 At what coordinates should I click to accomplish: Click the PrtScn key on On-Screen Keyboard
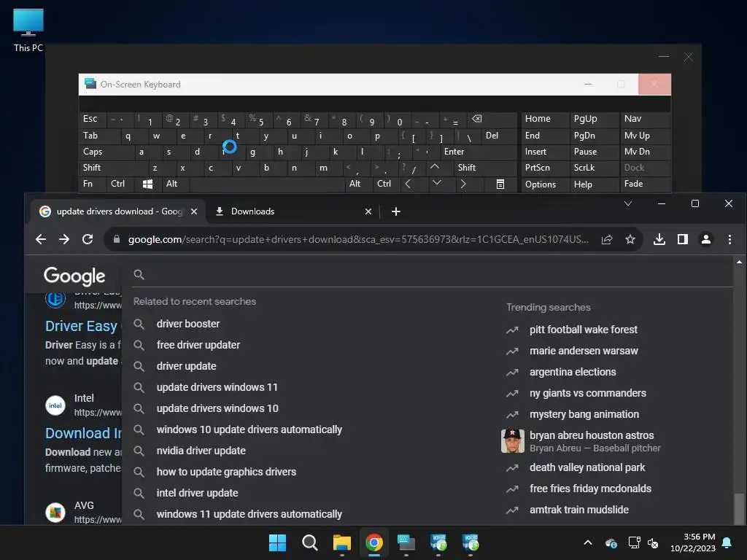(x=545, y=168)
